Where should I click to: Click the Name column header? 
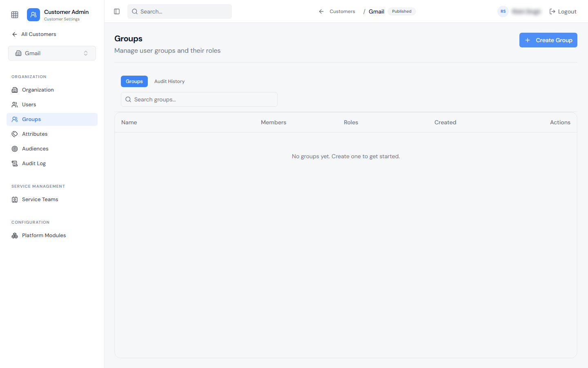tap(129, 122)
